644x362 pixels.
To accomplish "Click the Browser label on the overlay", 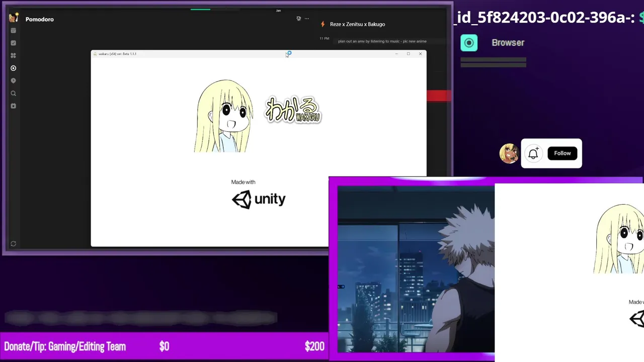I will click(x=508, y=43).
